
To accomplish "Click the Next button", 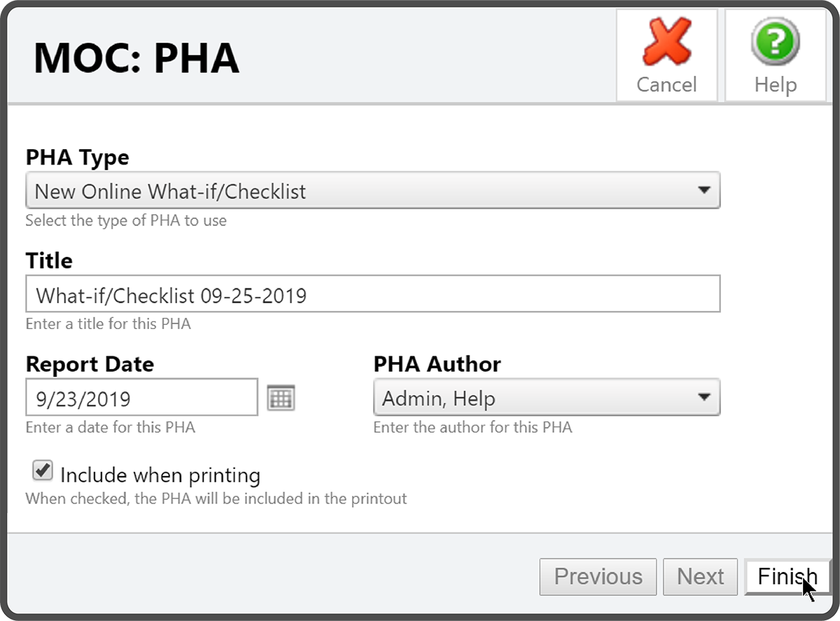I will pos(700,576).
